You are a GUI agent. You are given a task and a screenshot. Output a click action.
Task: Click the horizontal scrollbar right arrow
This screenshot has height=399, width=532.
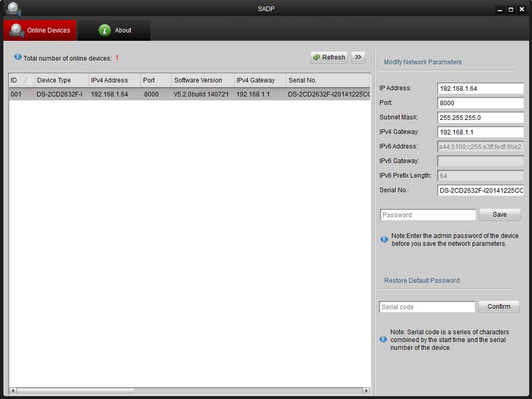pyautogui.click(x=367, y=390)
